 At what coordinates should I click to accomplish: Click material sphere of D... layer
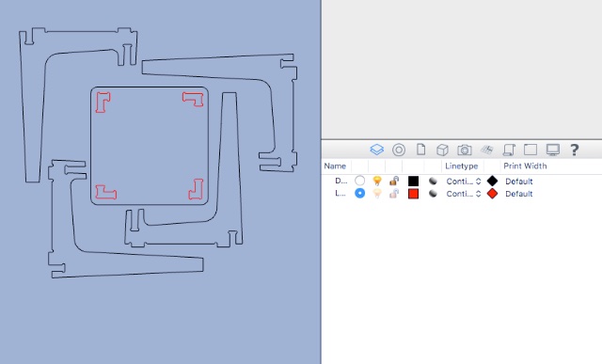(x=433, y=181)
